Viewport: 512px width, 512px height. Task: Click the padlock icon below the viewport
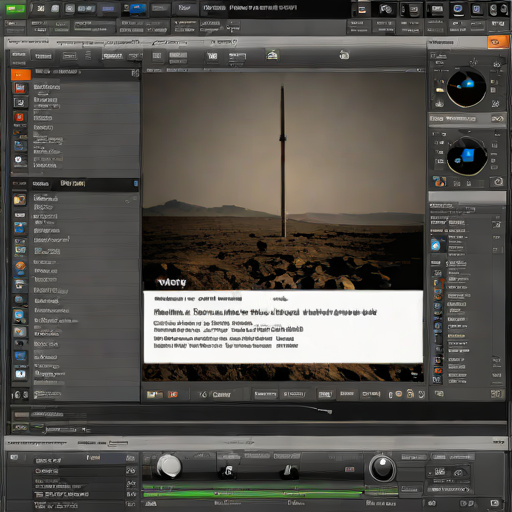click(x=410, y=394)
